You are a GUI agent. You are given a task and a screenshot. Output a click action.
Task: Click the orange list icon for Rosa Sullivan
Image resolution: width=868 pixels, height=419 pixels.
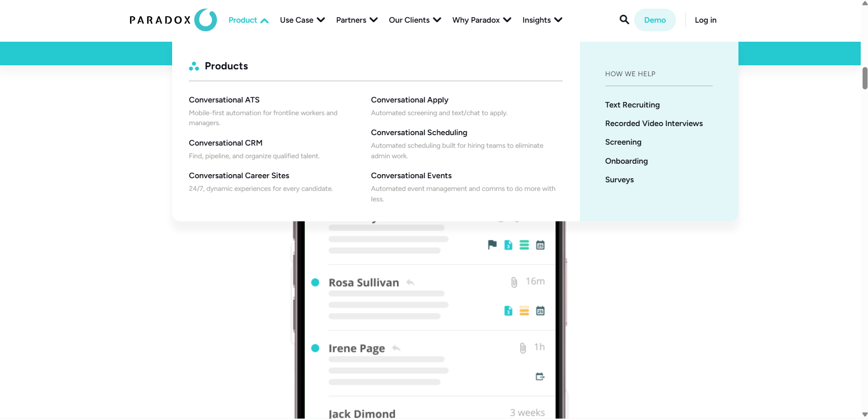(524, 311)
